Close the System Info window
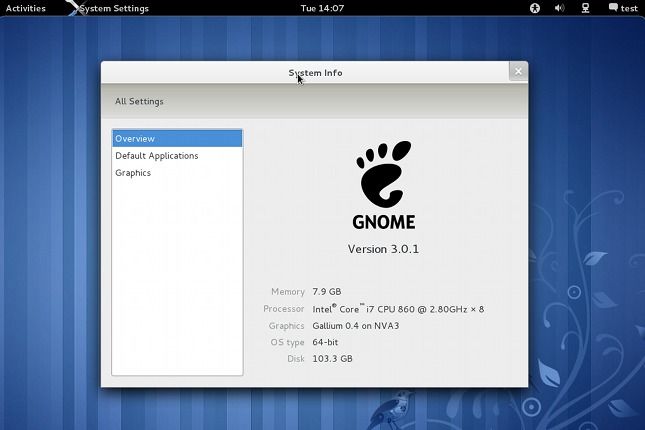This screenshot has height=430, width=645. pos(518,72)
